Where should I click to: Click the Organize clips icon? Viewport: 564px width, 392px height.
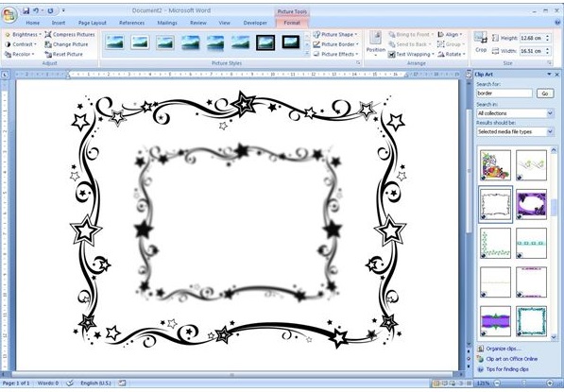pyautogui.click(x=480, y=349)
